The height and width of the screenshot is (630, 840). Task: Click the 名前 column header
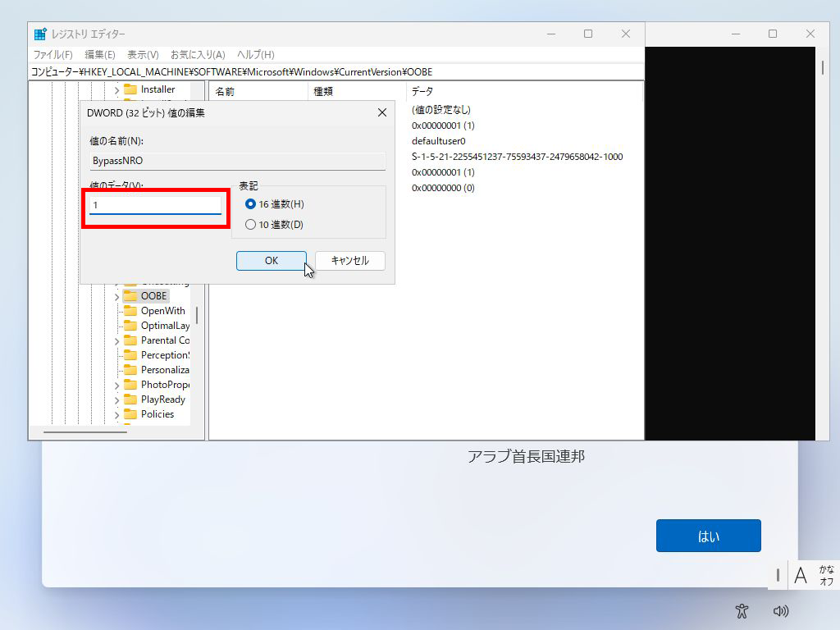258,92
